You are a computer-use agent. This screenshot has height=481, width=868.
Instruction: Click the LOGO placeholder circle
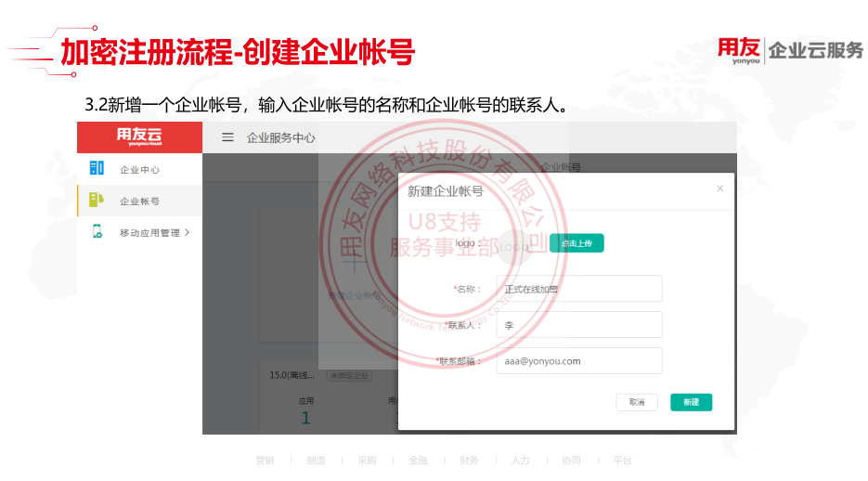tap(514, 247)
